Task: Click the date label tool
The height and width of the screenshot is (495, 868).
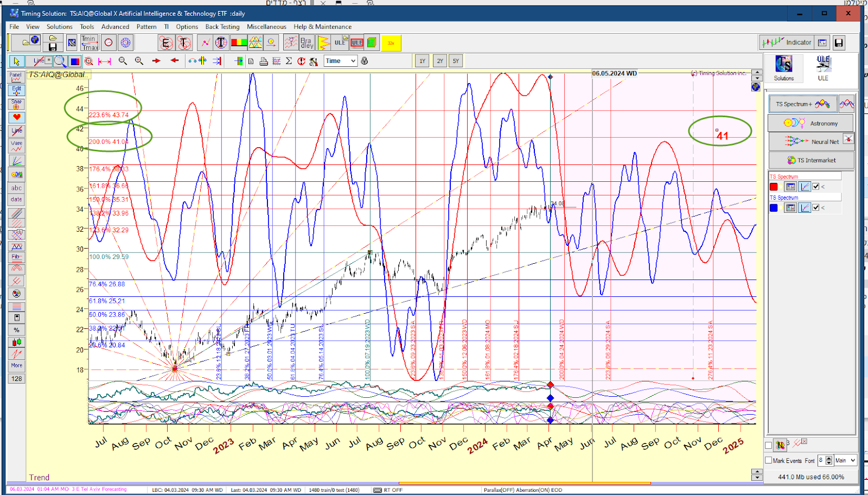Action: pos(17,199)
